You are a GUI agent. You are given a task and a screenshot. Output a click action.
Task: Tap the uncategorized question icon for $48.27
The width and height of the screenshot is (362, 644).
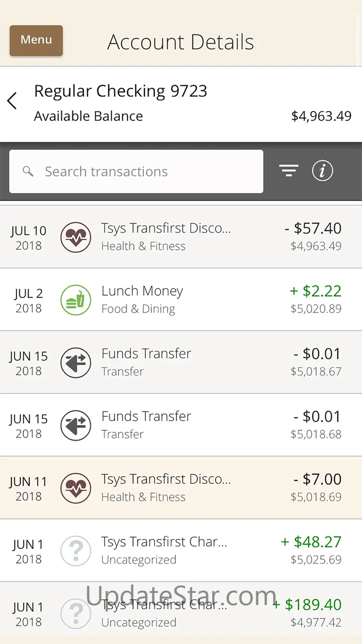[x=76, y=550]
